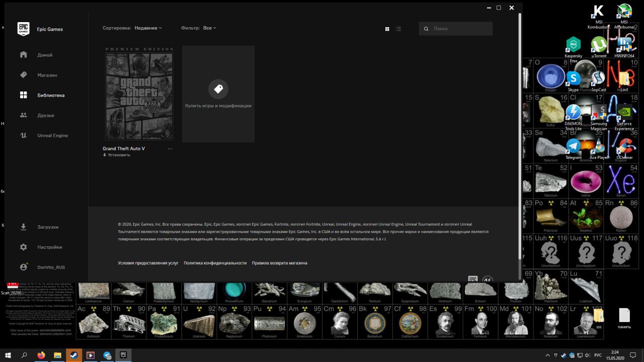Show hidden system tray icons

point(548,355)
